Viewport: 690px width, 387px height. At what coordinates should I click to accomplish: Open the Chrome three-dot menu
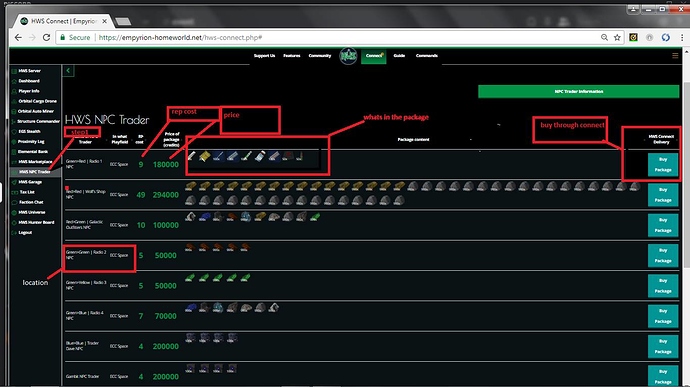(x=682, y=37)
